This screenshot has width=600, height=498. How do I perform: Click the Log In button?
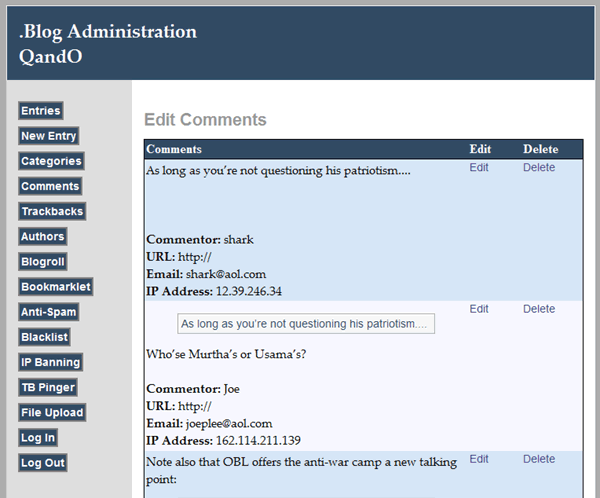coord(38,438)
